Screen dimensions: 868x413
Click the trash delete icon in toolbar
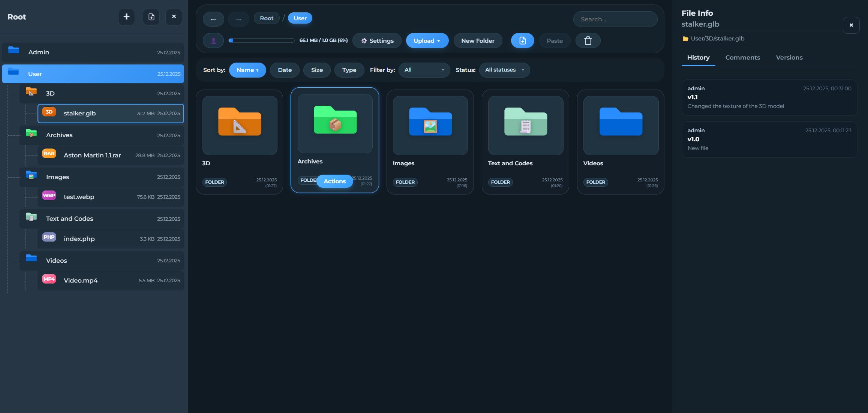tap(588, 40)
